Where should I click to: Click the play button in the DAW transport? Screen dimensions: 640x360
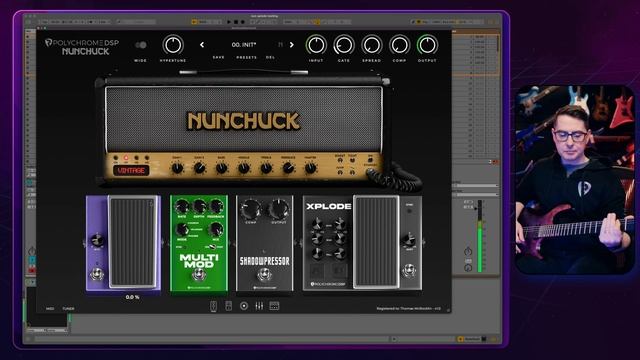click(229, 22)
